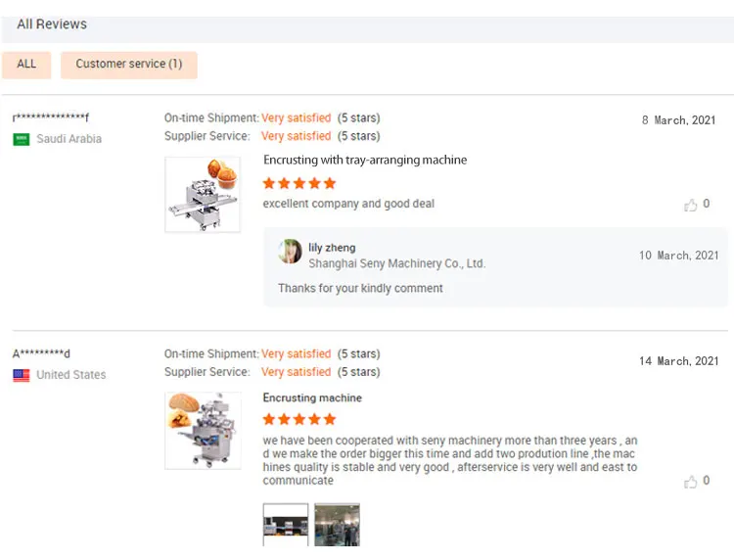Click the five-star rating under tray-arranging machine
Viewport: 734px width, 560px height.
click(x=299, y=183)
